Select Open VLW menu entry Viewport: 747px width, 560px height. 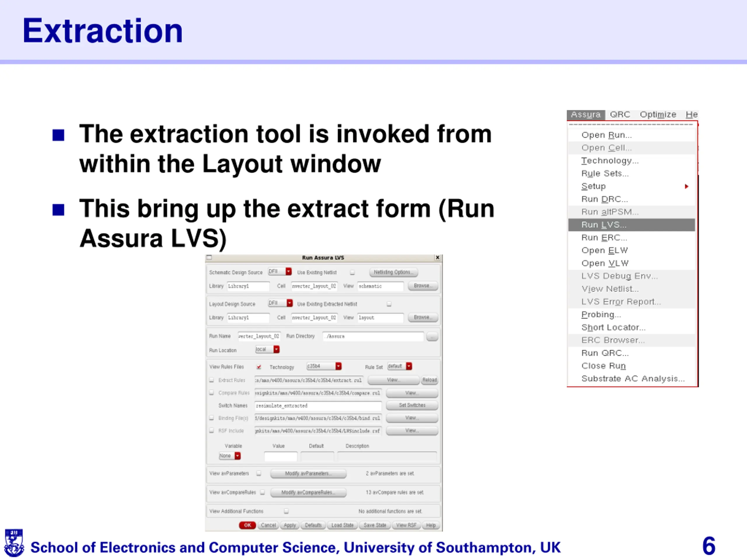632,263
